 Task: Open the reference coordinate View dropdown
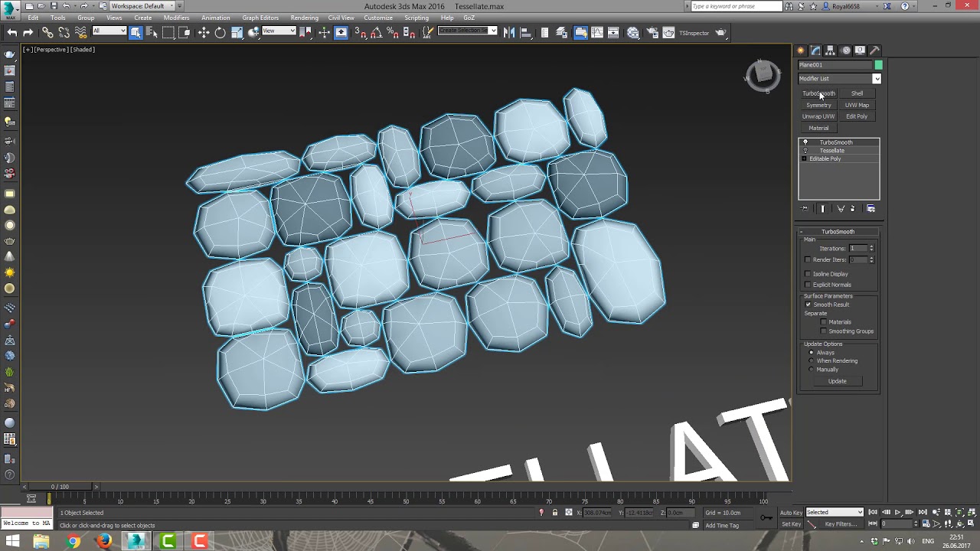coord(279,31)
